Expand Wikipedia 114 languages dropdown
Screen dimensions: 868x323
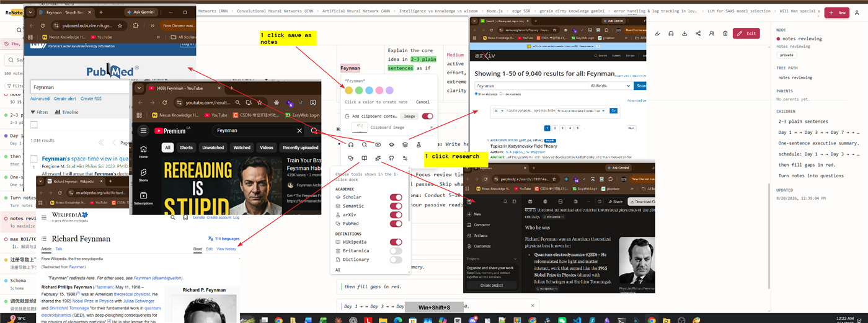click(223, 238)
